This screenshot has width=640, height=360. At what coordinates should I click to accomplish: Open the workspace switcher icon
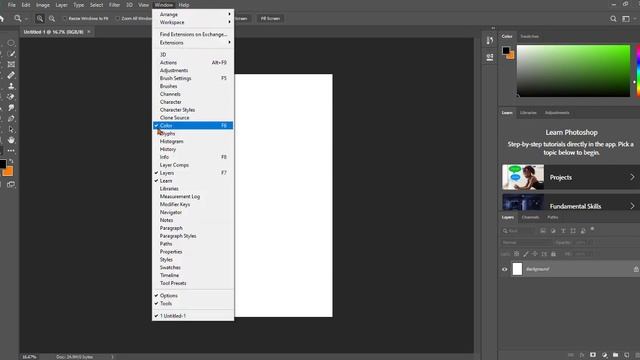[x=626, y=18]
